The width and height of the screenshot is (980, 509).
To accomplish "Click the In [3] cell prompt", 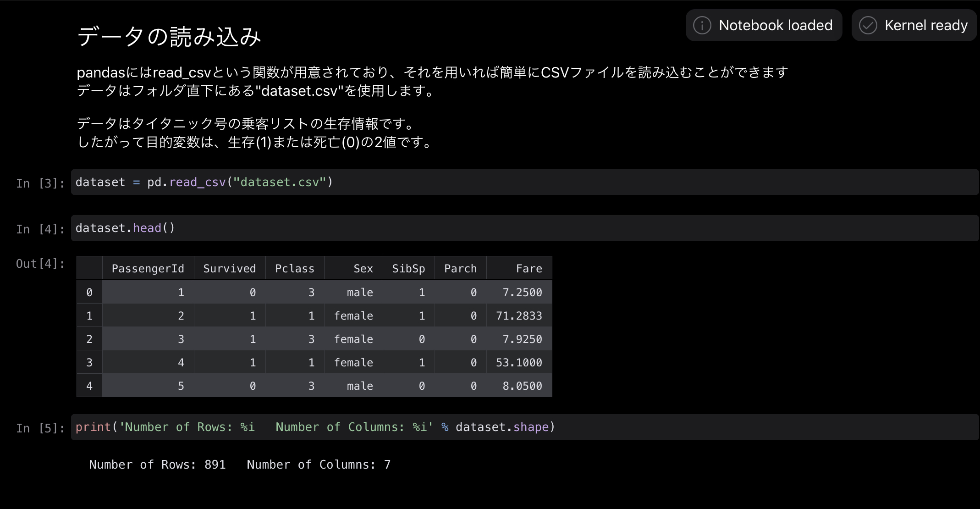I will click(x=40, y=183).
